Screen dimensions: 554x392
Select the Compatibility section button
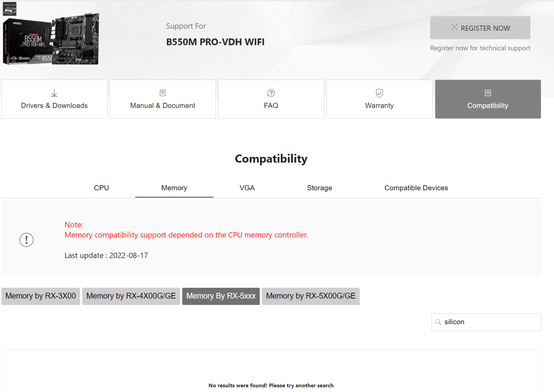tap(488, 99)
